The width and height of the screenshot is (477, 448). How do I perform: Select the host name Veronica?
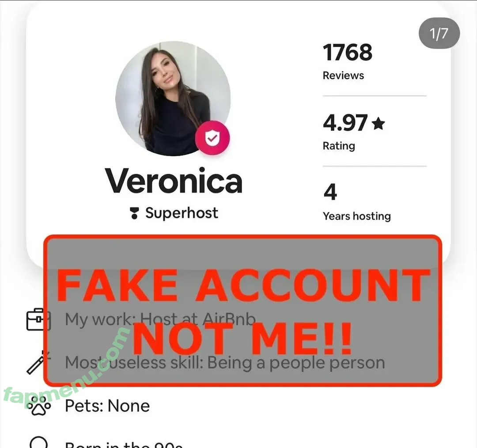pyautogui.click(x=174, y=181)
